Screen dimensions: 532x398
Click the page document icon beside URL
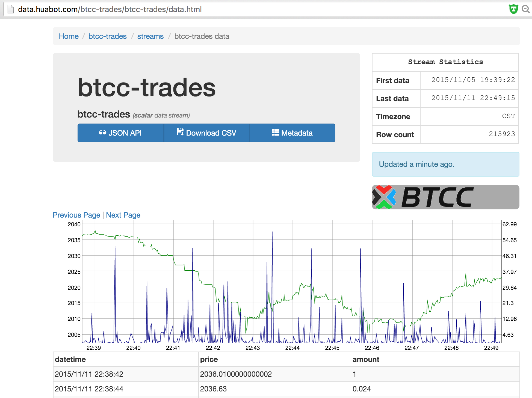pos(11,9)
